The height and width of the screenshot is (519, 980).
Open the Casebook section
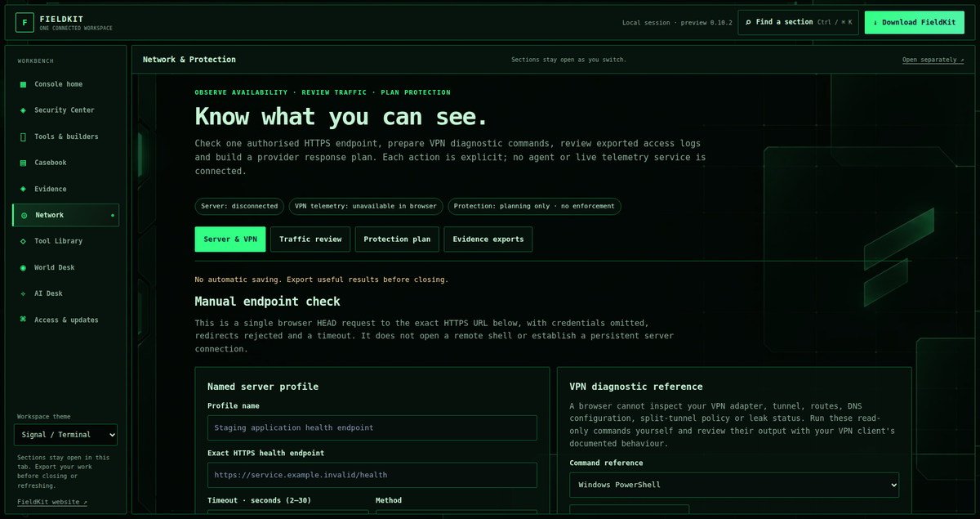click(65, 163)
